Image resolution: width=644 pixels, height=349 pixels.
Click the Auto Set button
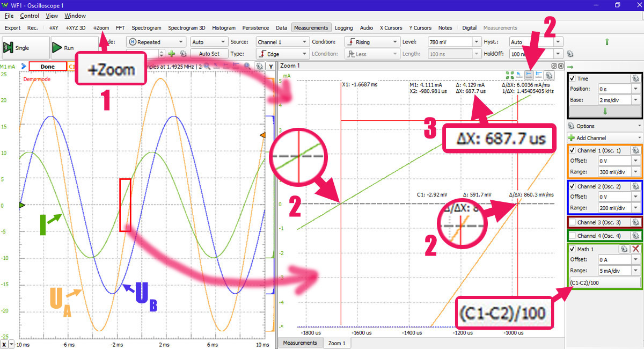(209, 54)
